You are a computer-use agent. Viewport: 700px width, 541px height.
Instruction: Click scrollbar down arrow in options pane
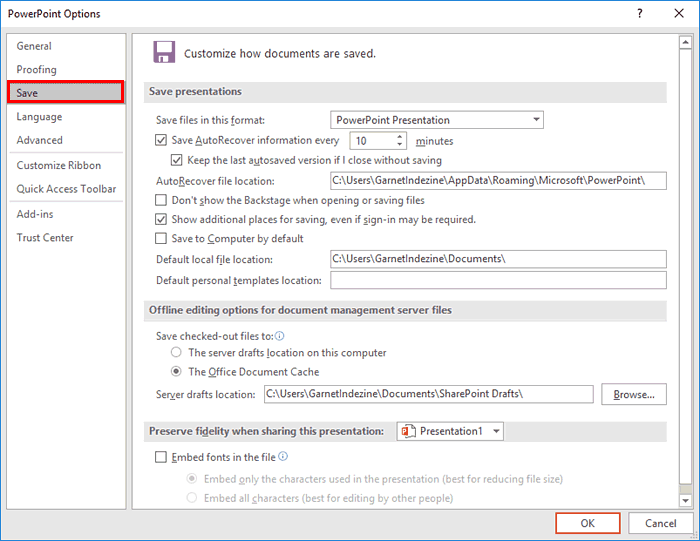[685, 501]
